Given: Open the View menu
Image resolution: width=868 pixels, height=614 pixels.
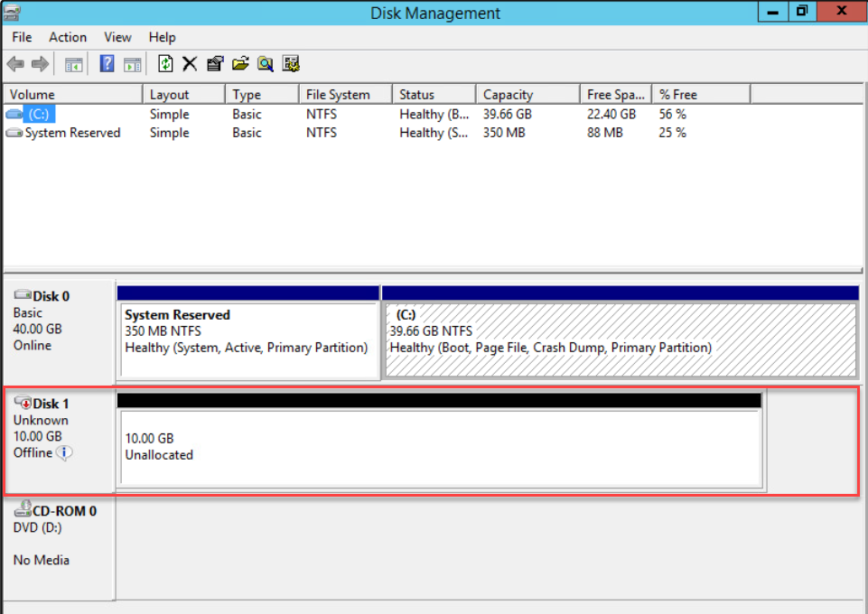Looking at the screenshot, I should (x=117, y=37).
